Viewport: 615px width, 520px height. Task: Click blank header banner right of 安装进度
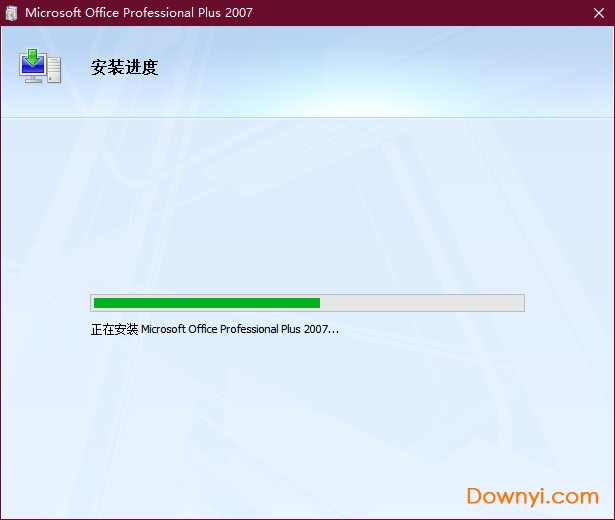click(400, 70)
